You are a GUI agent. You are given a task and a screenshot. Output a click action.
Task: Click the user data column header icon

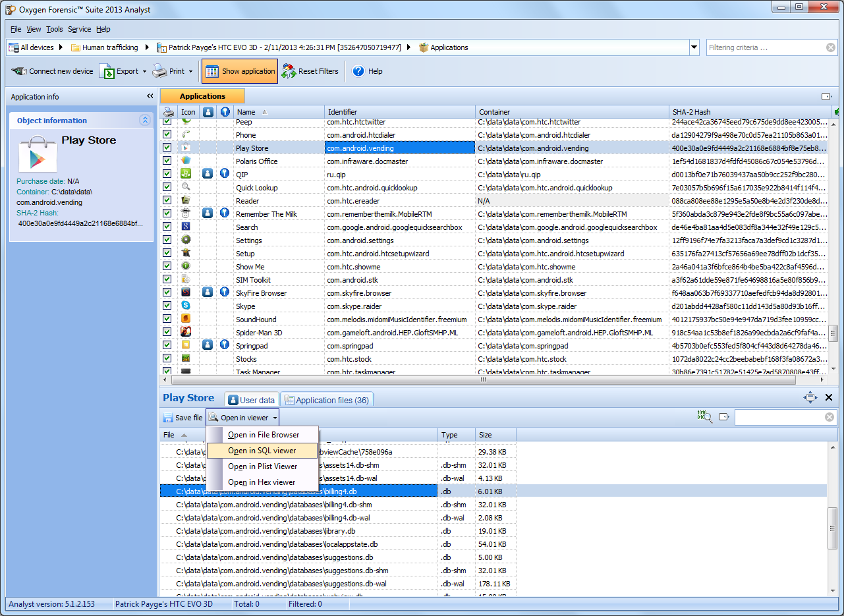pyautogui.click(x=208, y=112)
